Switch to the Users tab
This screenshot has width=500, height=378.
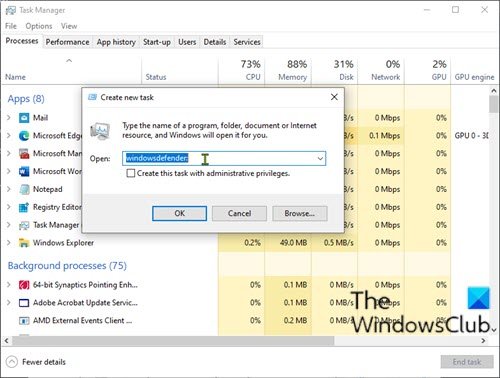(x=187, y=42)
